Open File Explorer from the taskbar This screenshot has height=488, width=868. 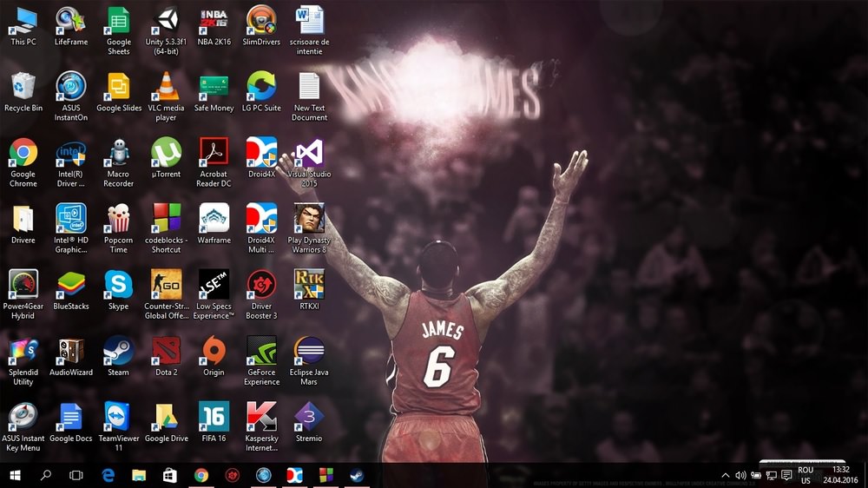coord(139,475)
